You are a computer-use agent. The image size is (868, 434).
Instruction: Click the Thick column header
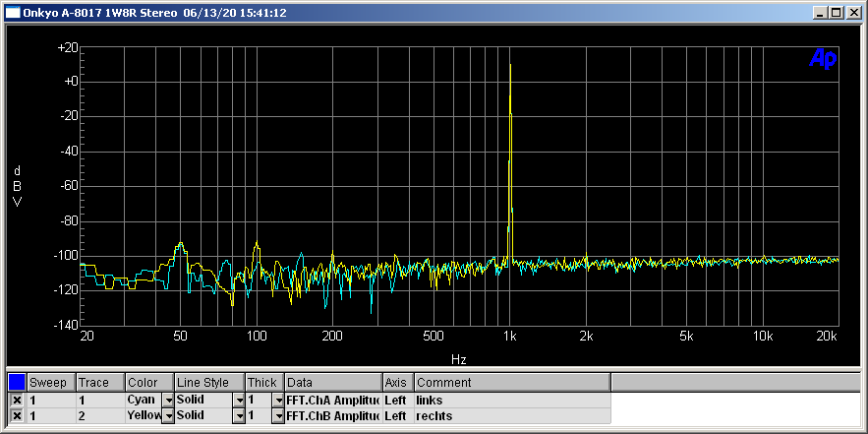click(265, 383)
